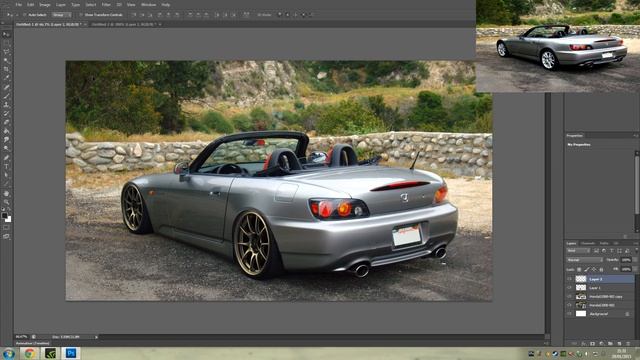Select the Paint Bucket tool
The width and height of the screenshot is (640, 360).
point(6,131)
